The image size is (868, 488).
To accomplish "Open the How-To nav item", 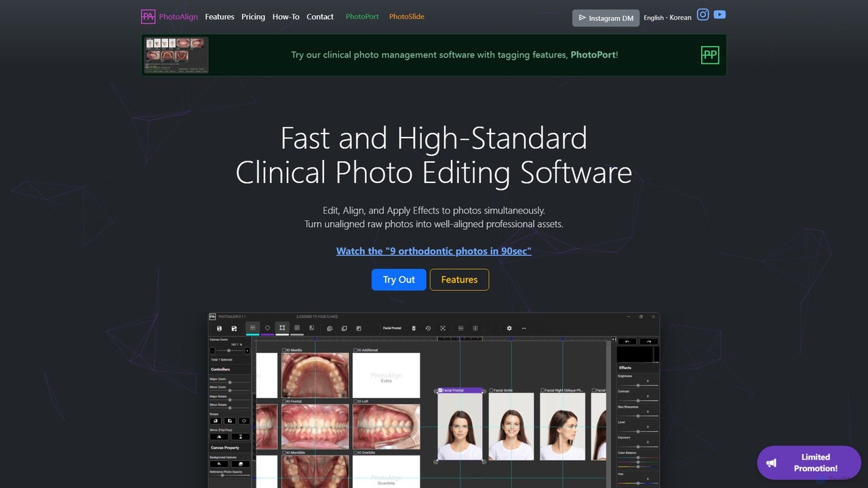I will coord(285,16).
